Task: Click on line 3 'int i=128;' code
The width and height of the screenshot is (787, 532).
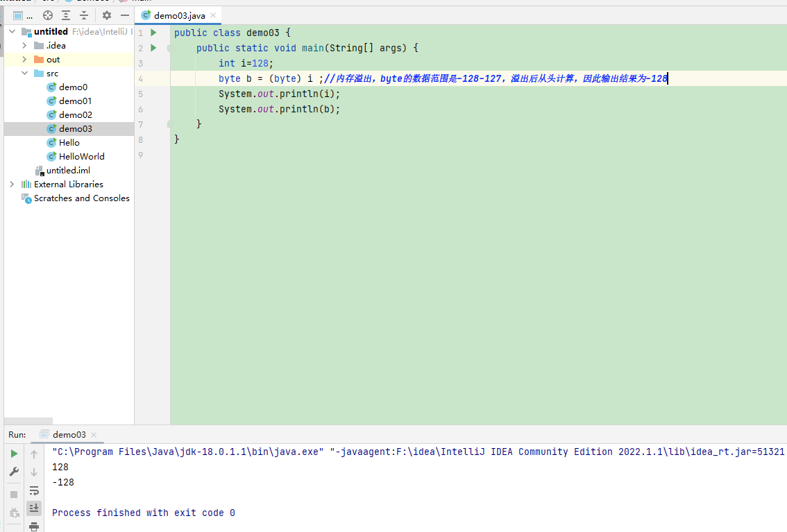Action: coord(246,64)
